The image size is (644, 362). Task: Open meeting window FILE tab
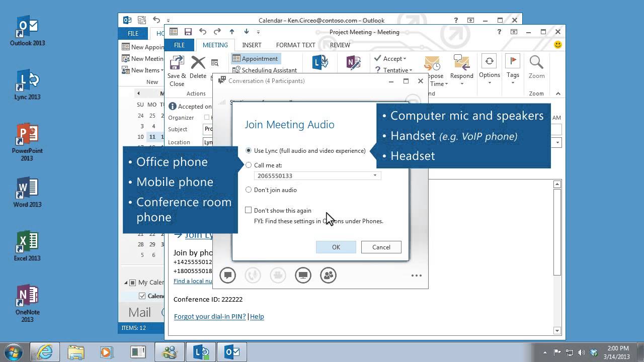coord(180,45)
